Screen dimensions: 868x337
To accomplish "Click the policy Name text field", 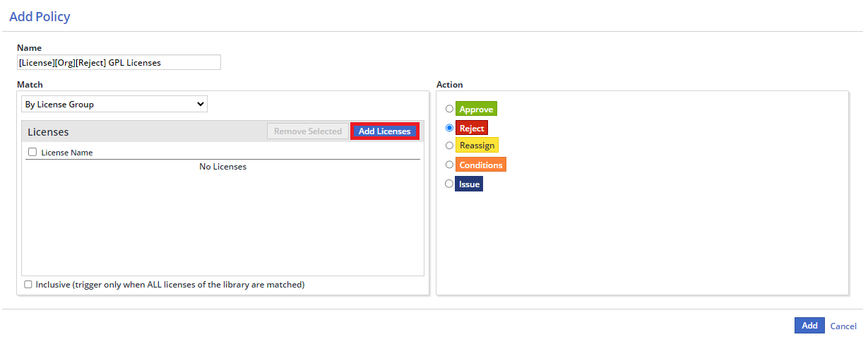I will coord(119,63).
